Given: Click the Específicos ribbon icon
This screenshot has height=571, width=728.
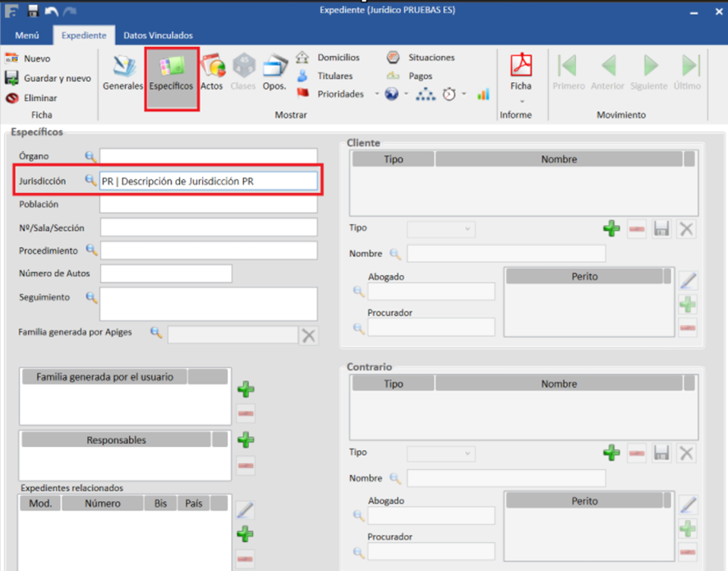Looking at the screenshot, I should [x=171, y=72].
